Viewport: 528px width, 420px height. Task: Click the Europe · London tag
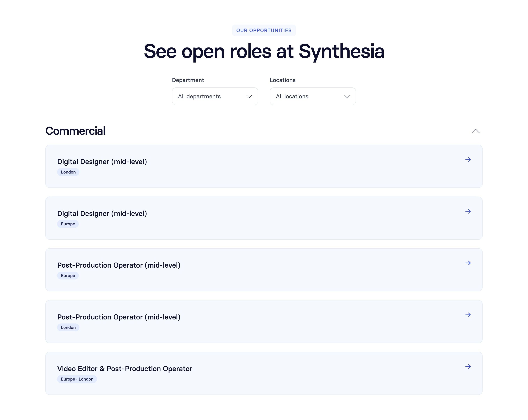[77, 379]
